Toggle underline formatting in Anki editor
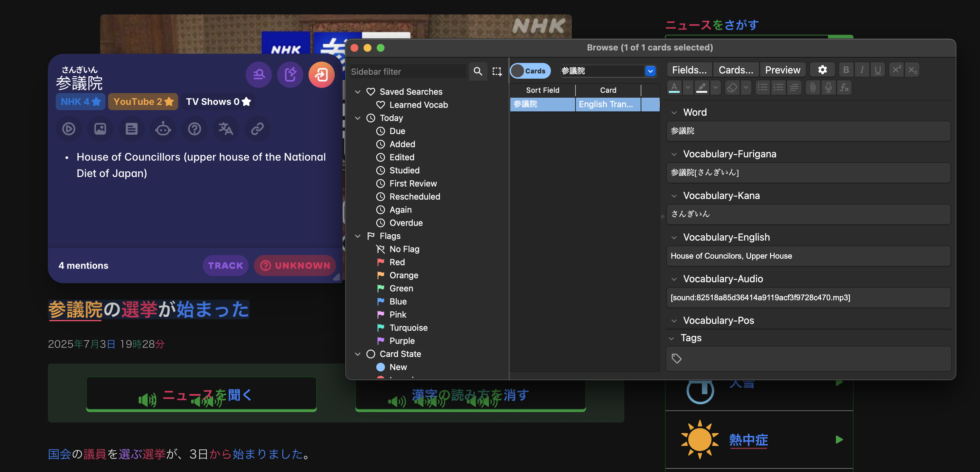The width and height of the screenshot is (980, 472). tap(878, 70)
